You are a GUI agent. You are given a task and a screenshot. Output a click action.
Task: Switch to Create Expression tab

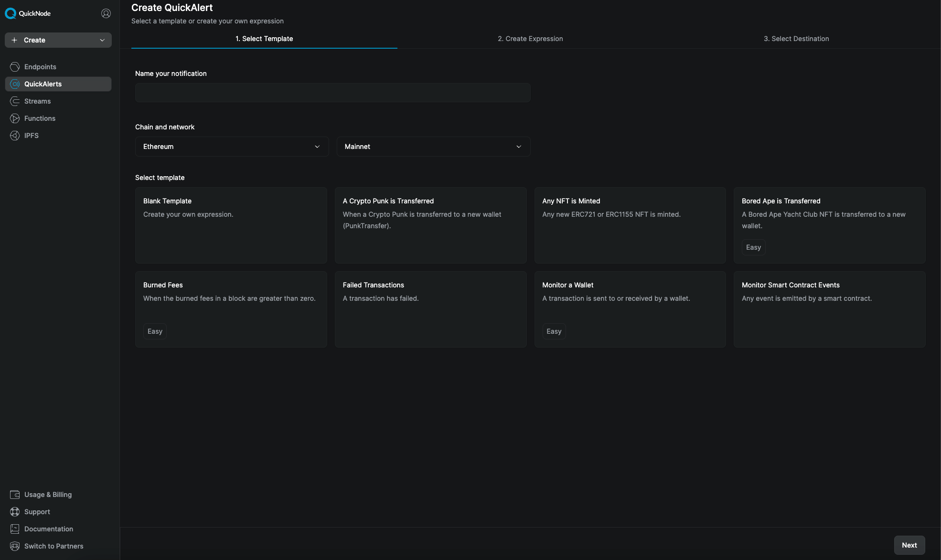(x=530, y=39)
